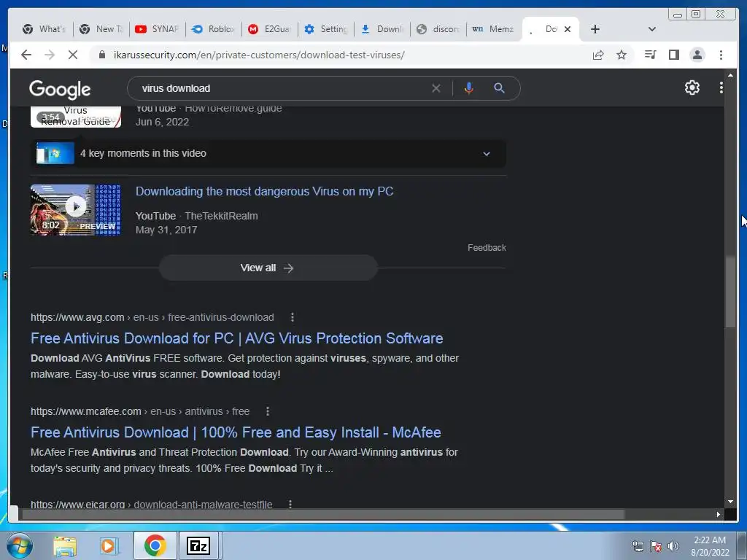Click the Virus Removal Guide thumbnail

click(76, 117)
